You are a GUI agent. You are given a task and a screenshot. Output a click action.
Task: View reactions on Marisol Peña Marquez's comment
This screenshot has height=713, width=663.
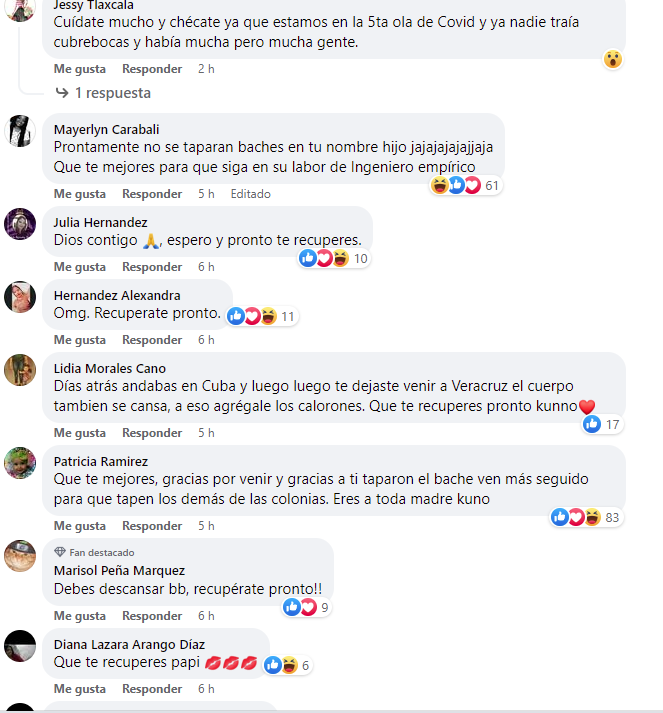pyautogui.click(x=306, y=607)
